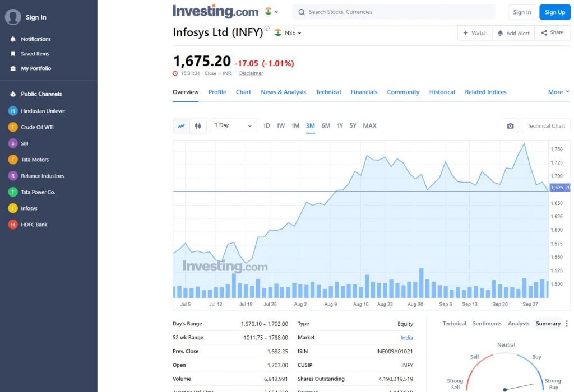This screenshot has height=392, width=574.
Task: Expand the 1 Day interval dropdown
Action: pos(233,126)
